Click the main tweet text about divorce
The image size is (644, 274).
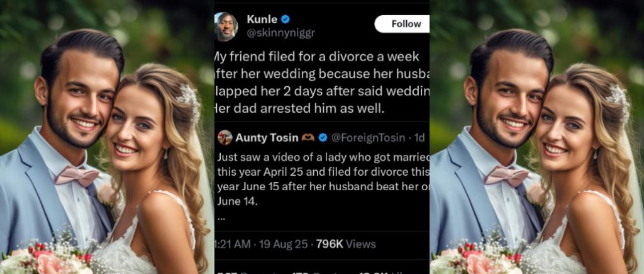pos(321,82)
